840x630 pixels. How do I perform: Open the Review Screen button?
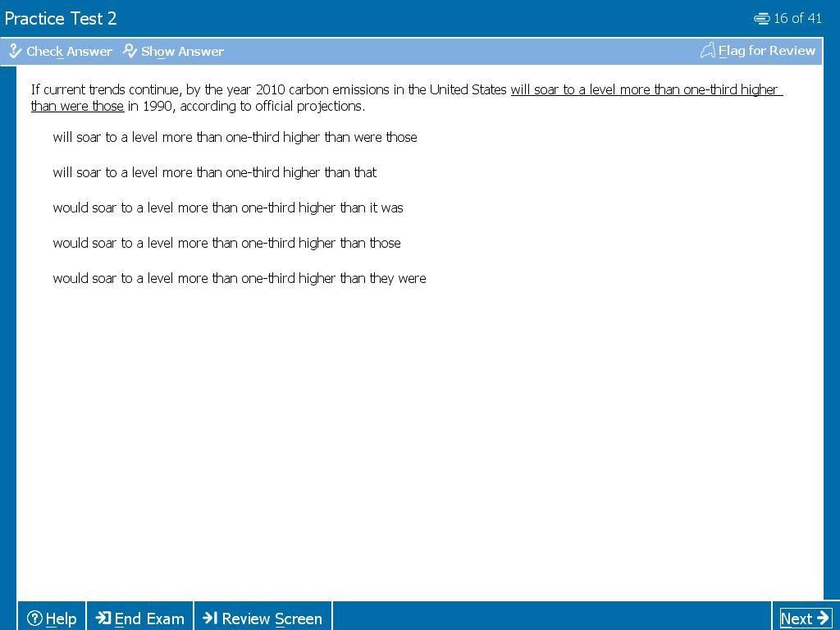pos(262,619)
